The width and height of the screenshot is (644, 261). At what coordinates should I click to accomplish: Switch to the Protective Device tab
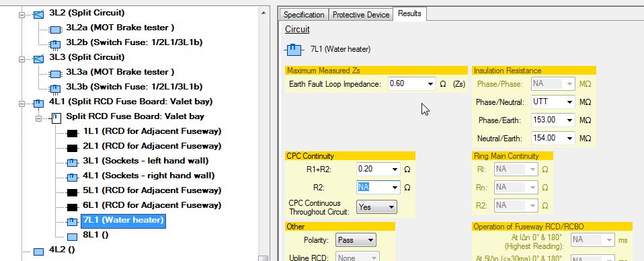point(360,15)
